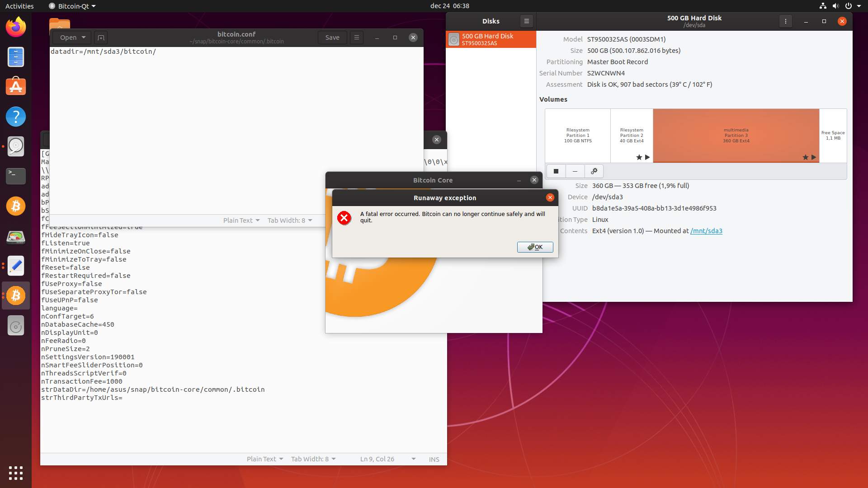868x488 pixels.
Task: Switch to Text Editor in the dock
Action: pos(16,266)
